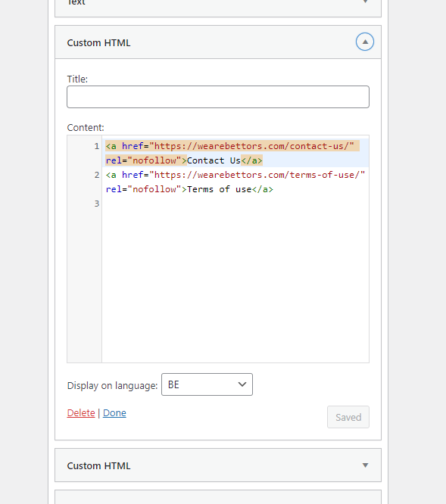Image resolution: width=446 pixels, height=504 pixels.
Task: Collapse the open Custom HTML widget
Action: pos(365,42)
